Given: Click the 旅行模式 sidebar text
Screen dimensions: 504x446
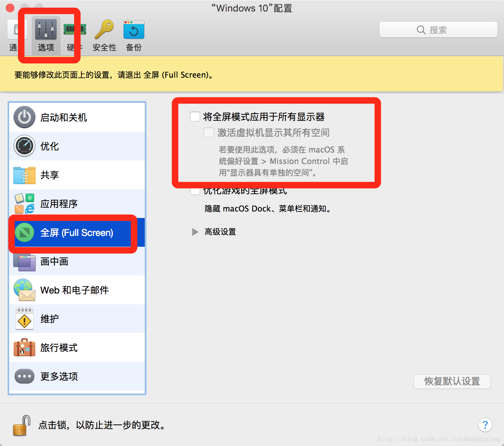Looking at the screenshot, I should click(x=59, y=348).
